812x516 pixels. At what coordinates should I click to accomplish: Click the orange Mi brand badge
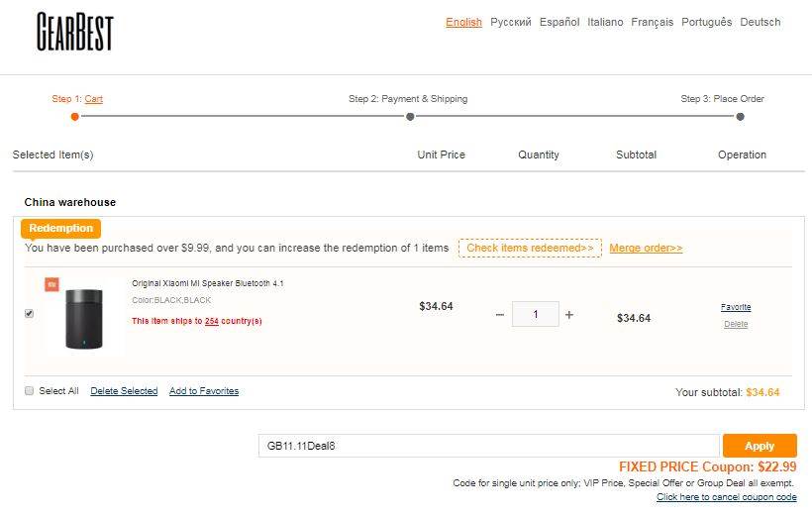tap(51, 284)
